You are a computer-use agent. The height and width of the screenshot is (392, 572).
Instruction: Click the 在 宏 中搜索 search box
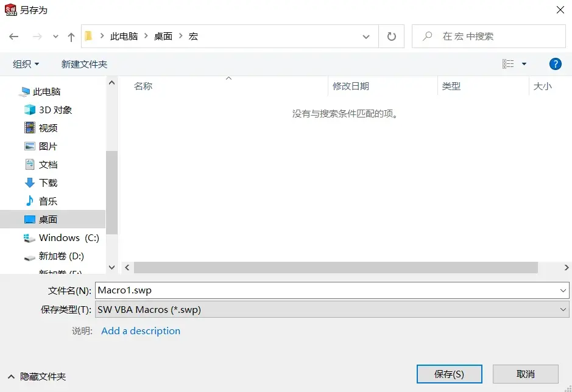[x=489, y=36]
